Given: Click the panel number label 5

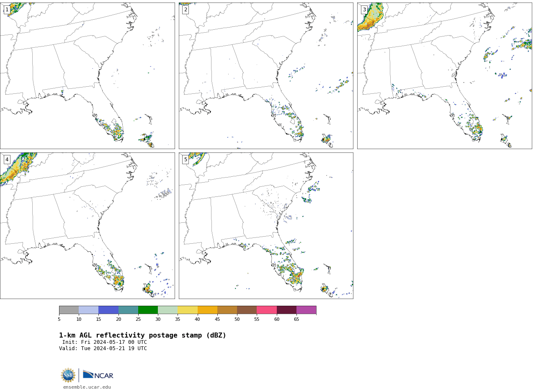Looking at the screenshot, I should 186,160.
